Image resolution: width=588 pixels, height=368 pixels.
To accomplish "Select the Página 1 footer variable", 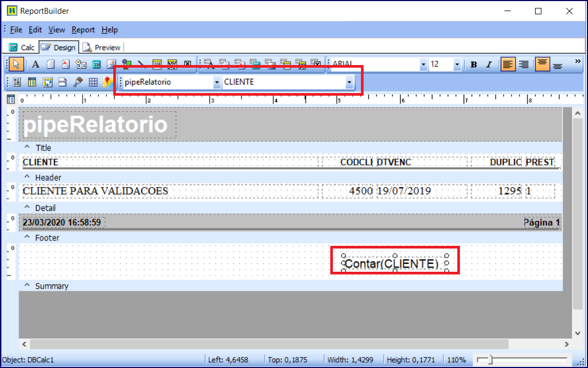I will (x=541, y=223).
